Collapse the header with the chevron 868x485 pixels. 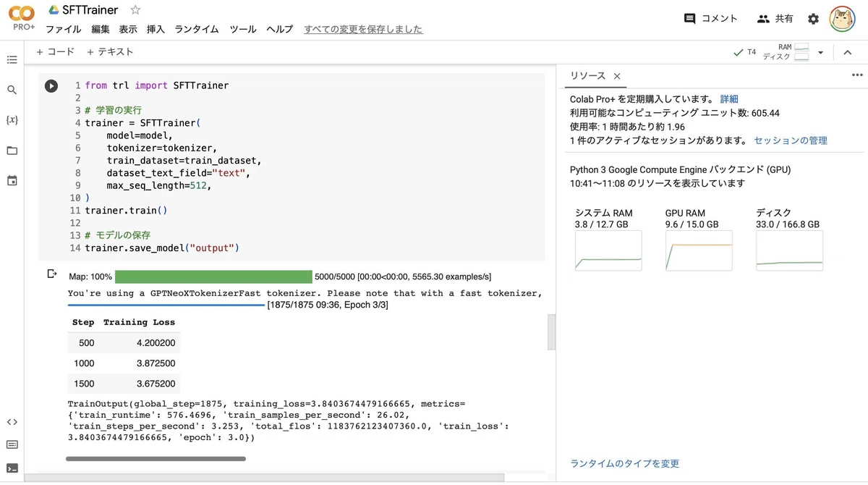click(847, 52)
